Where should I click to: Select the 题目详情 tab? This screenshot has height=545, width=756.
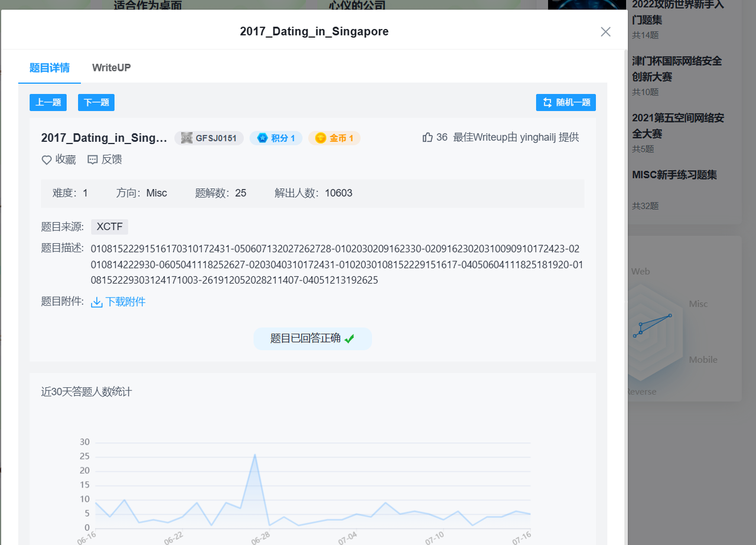pos(49,67)
